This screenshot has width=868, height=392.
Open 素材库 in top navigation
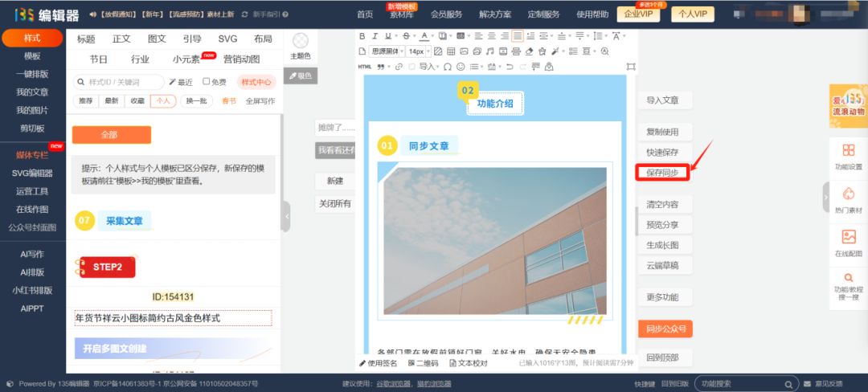coord(401,14)
